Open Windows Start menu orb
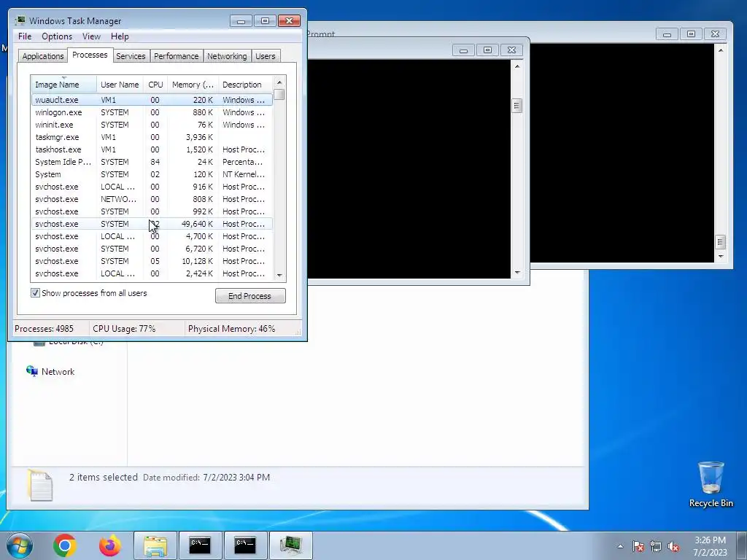The image size is (747, 560). tap(20, 545)
